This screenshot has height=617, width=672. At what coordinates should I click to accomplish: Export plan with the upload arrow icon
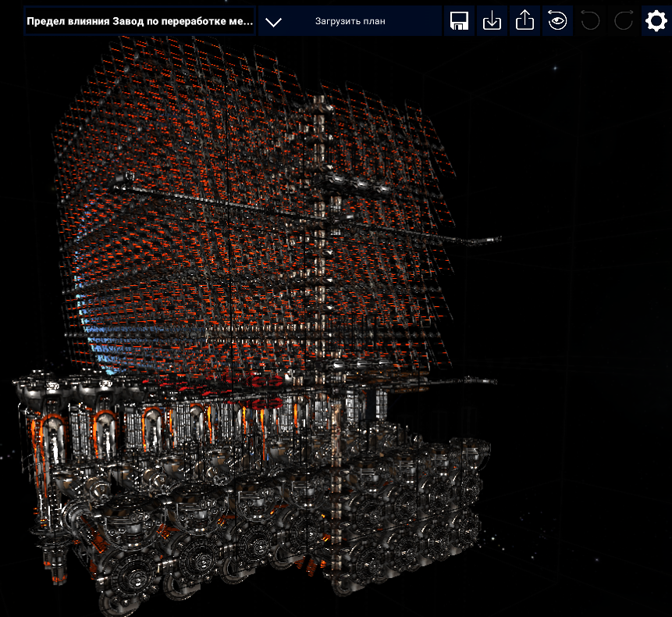pyautogui.click(x=524, y=21)
